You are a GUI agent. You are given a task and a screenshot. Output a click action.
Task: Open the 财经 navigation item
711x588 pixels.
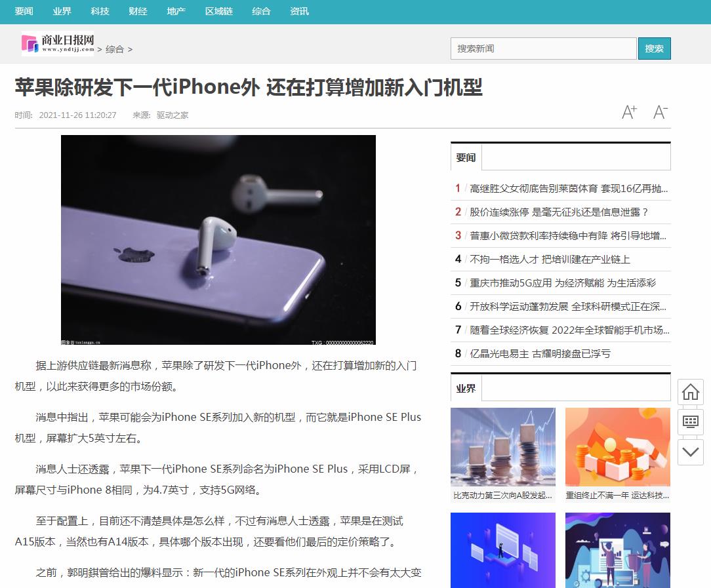pos(138,11)
